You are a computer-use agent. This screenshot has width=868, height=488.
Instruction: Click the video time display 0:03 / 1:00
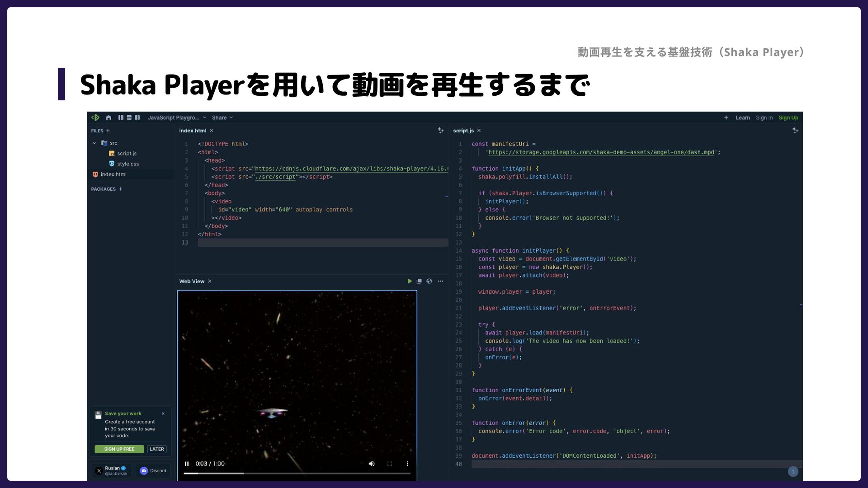pos(210,464)
